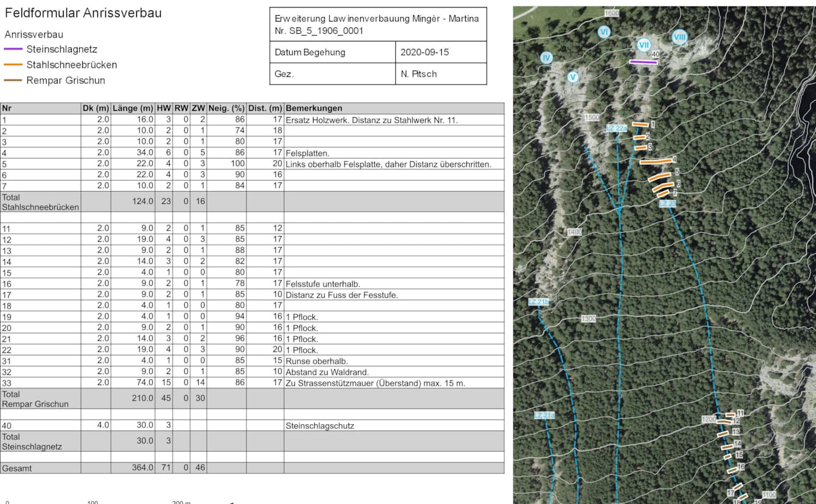The width and height of the screenshot is (816, 504).
Task: Click the purple Steinschlagnetz legend line
Action: (x=13, y=50)
